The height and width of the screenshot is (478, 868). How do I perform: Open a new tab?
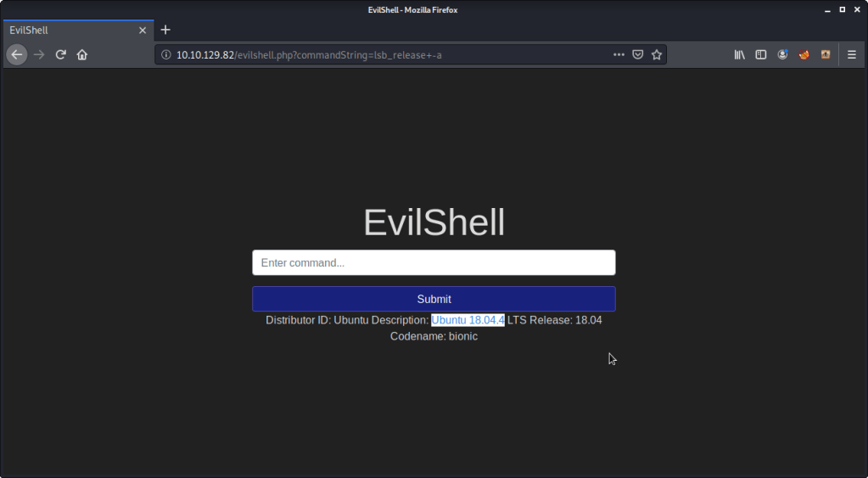[x=165, y=30]
